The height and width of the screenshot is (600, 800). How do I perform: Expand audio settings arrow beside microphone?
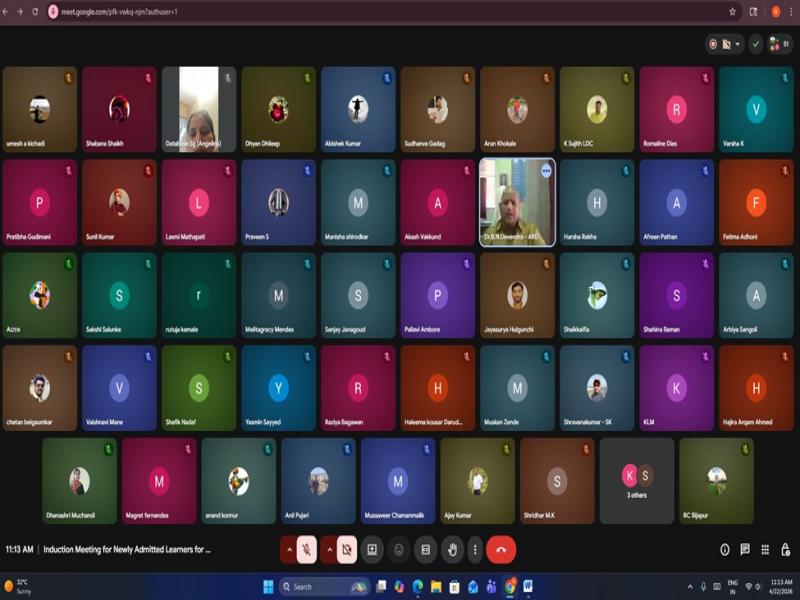click(289, 549)
